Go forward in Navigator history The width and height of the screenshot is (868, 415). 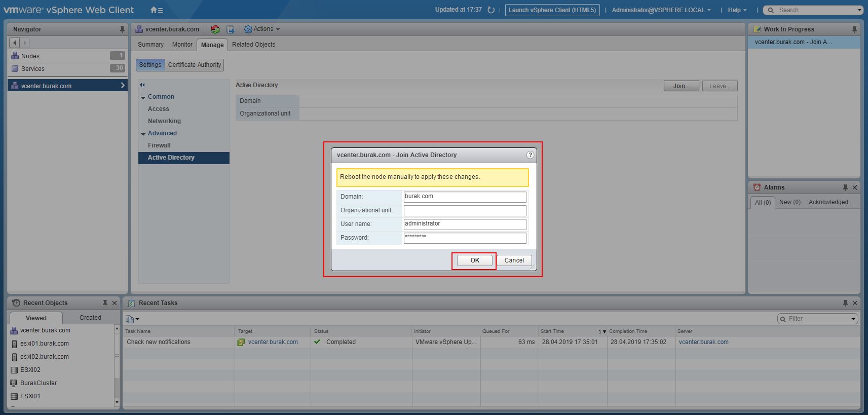pos(25,43)
